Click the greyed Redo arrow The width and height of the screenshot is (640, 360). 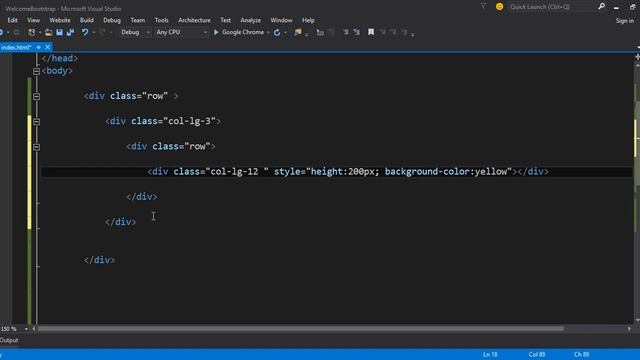(102, 32)
